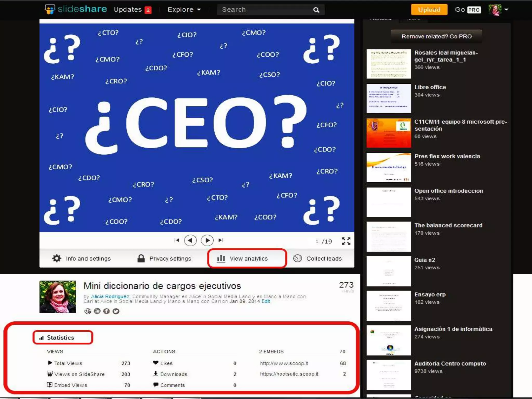Jump to the first slide
Screen dimensions: 532x399
(177, 240)
